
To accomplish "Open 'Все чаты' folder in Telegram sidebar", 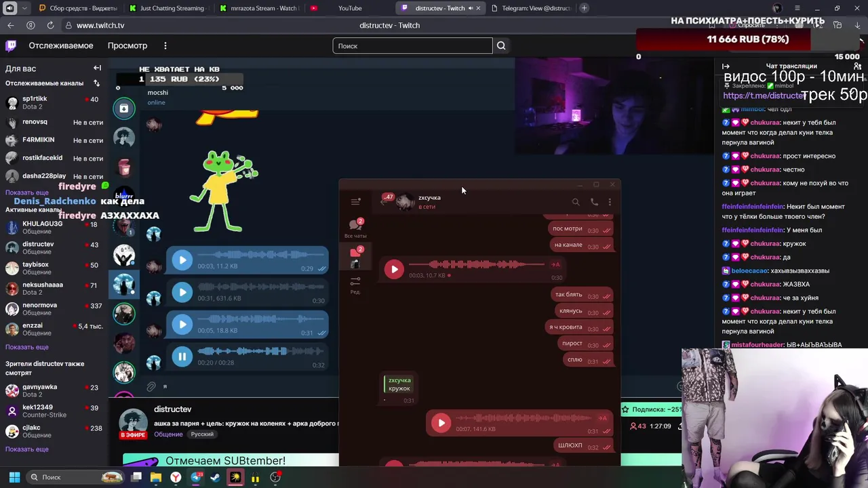I will [355, 228].
